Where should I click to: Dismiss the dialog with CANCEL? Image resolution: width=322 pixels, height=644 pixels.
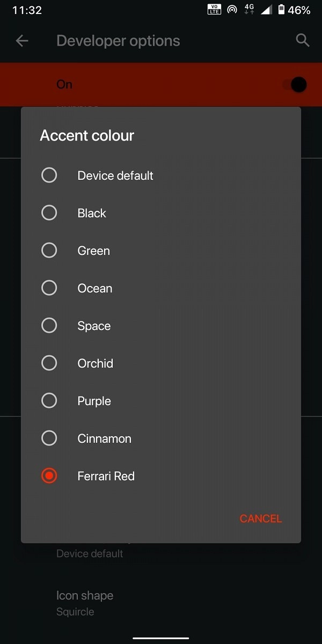pos(261,518)
